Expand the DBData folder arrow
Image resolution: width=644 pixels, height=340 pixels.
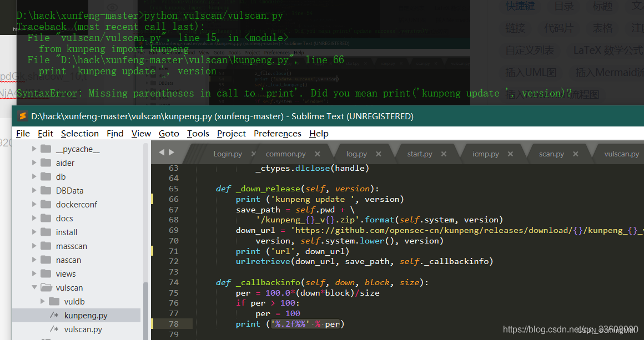click(34, 190)
